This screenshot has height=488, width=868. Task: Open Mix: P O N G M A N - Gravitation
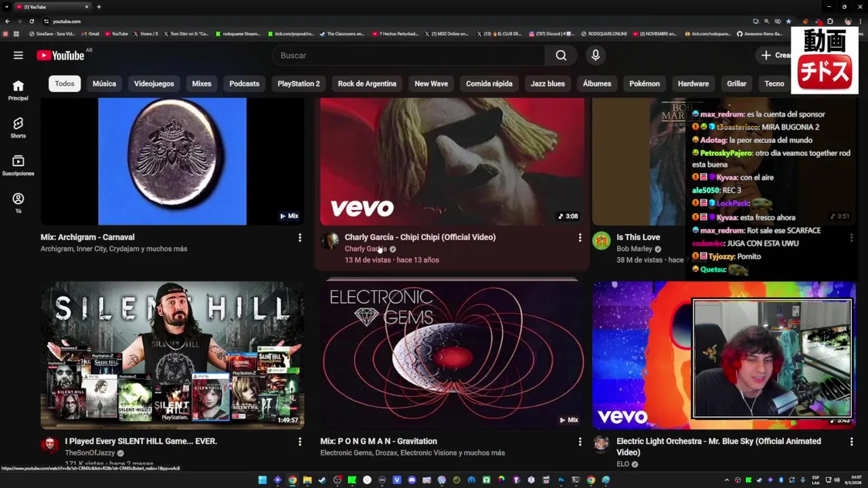[x=378, y=441]
